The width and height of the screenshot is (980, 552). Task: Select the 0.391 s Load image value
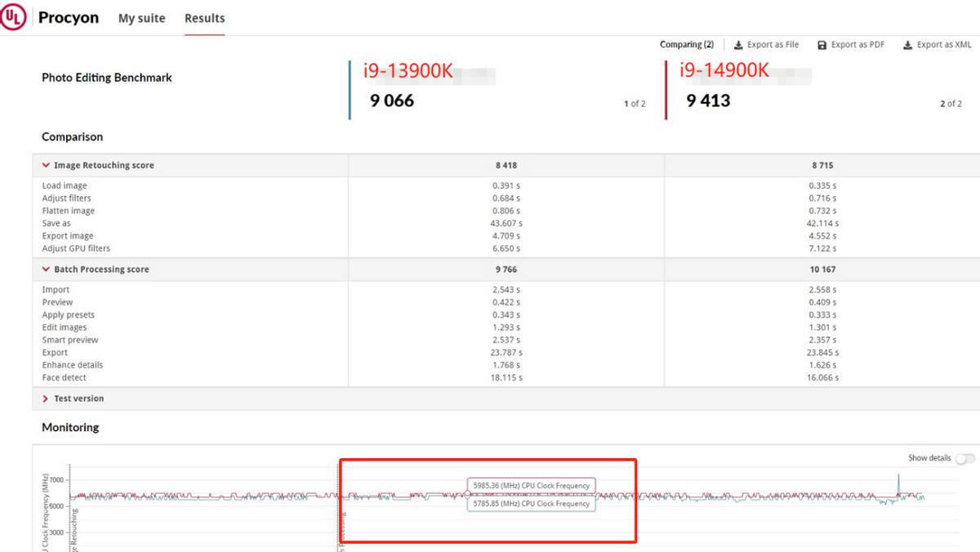[x=506, y=186]
